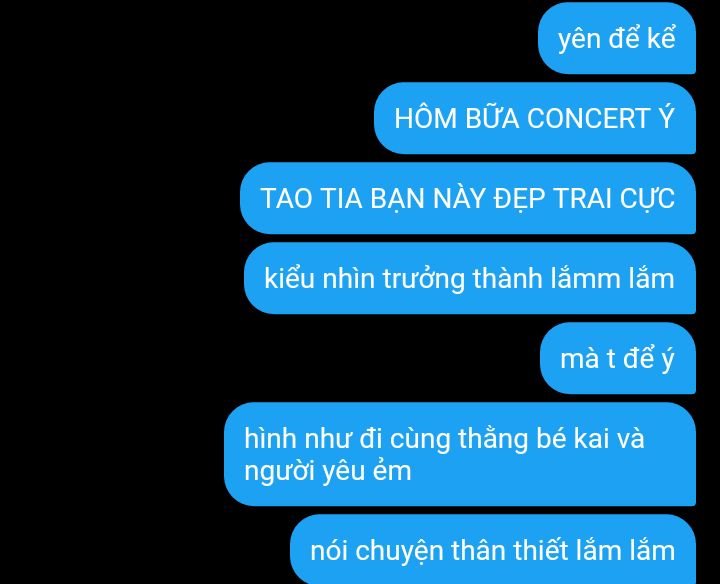The image size is (720, 584).
Task: Click the words 'nói chuyện' in bottom bubble
Action: point(377,551)
